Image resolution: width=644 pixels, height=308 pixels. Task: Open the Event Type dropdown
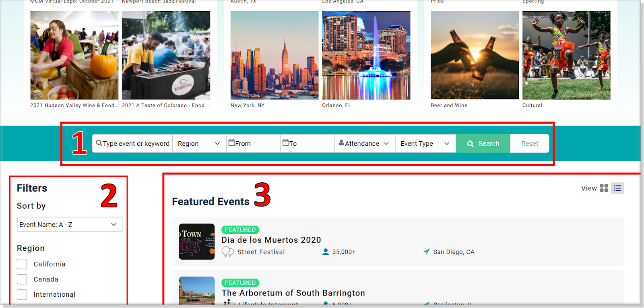tap(425, 144)
